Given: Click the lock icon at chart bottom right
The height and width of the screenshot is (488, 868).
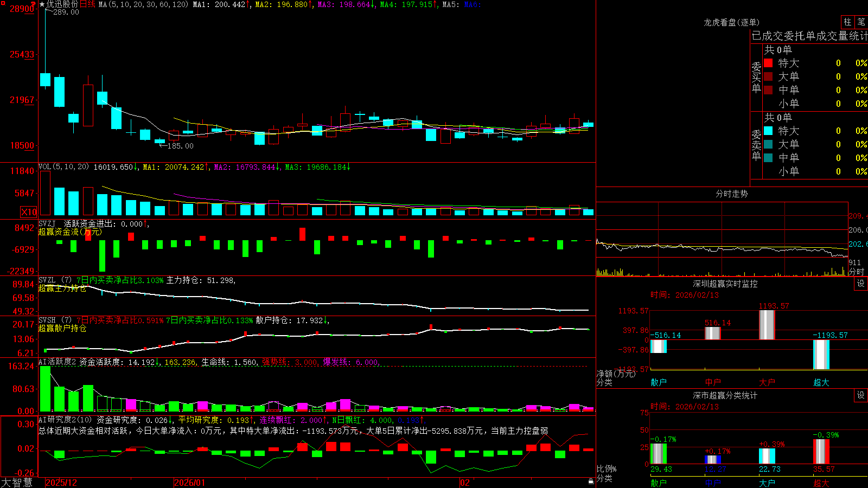Looking at the screenshot, I should coord(591,481).
